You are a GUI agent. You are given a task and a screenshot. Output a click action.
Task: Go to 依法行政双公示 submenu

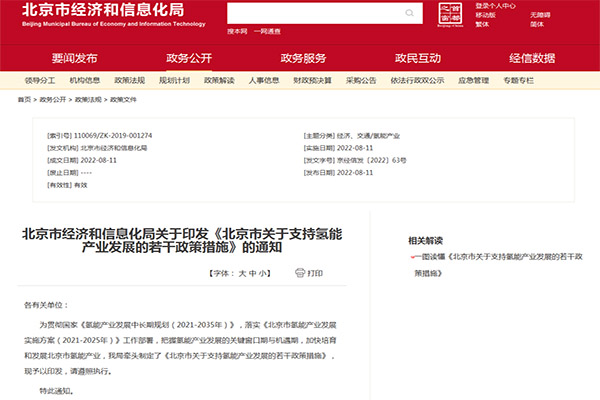(x=417, y=80)
